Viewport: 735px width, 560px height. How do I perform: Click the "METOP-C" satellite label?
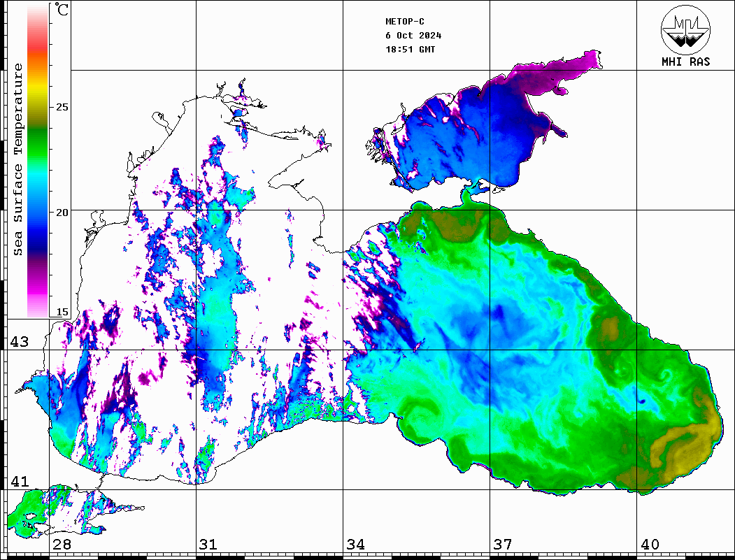click(405, 22)
